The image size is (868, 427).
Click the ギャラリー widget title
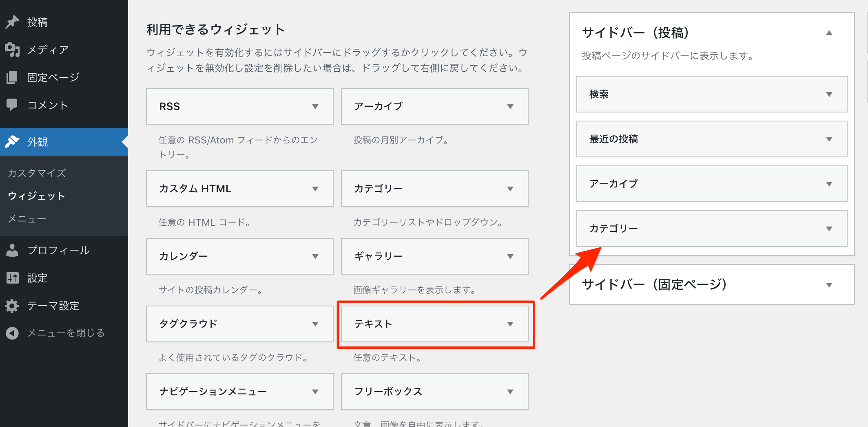tap(378, 256)
